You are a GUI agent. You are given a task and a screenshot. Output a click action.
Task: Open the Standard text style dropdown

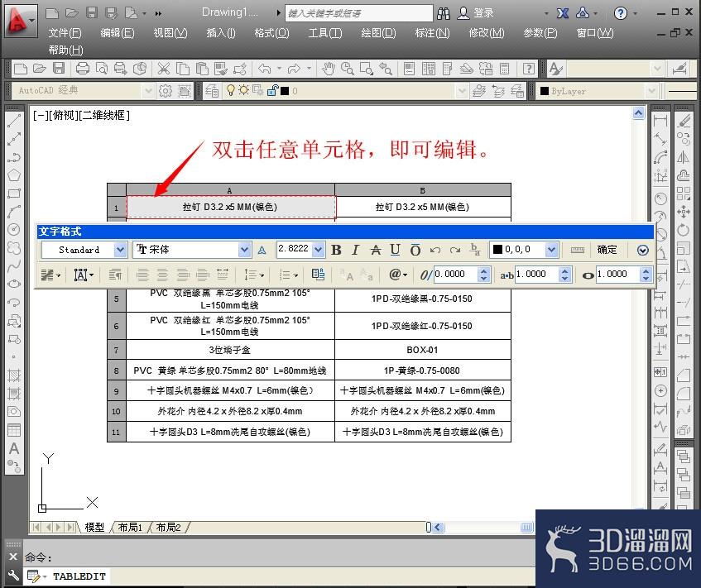[120, 250]
